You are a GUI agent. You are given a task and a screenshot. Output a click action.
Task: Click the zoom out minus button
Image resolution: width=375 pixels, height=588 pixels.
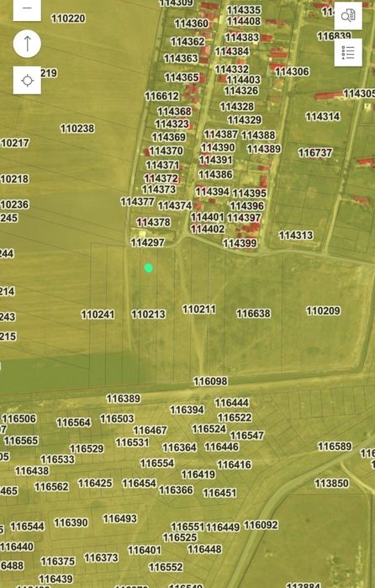(x=27, y=8)
